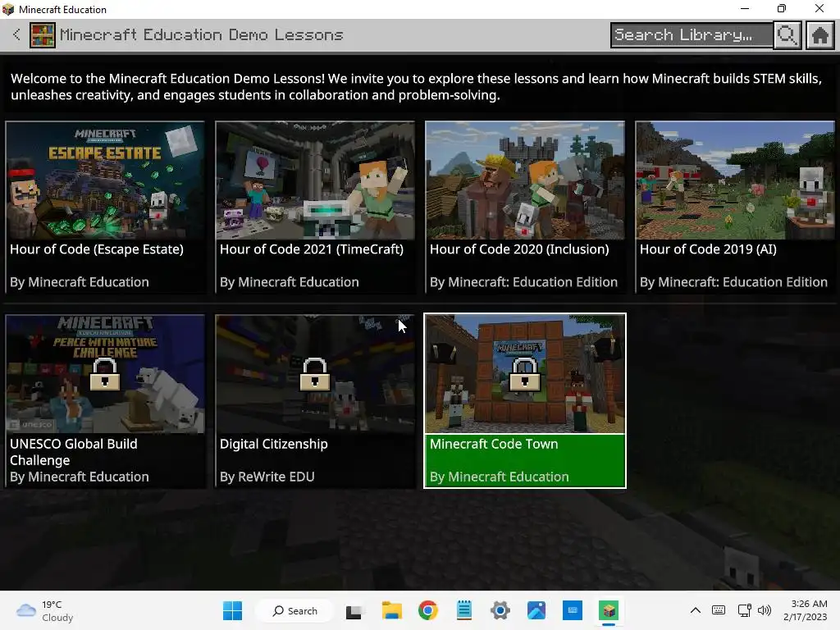
Task: Click 'By ReWrite EDU' author text
Action: 267,477
